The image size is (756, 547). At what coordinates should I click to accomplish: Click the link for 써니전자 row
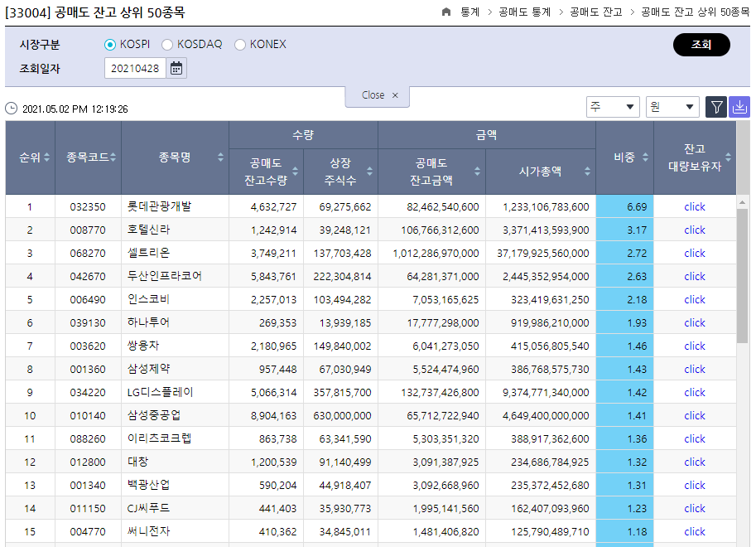tap(694, 531)
